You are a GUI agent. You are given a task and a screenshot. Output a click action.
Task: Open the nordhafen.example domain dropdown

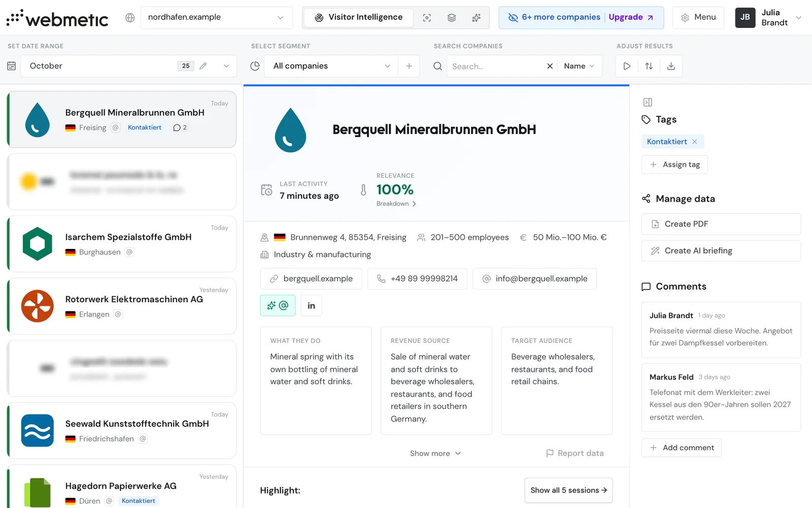coord(216,17)
